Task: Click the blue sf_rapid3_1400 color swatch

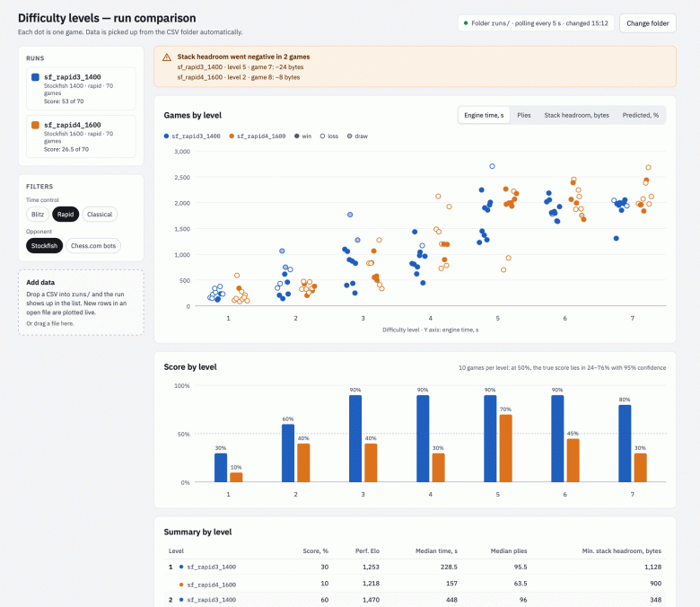Action: pos(35,77)
